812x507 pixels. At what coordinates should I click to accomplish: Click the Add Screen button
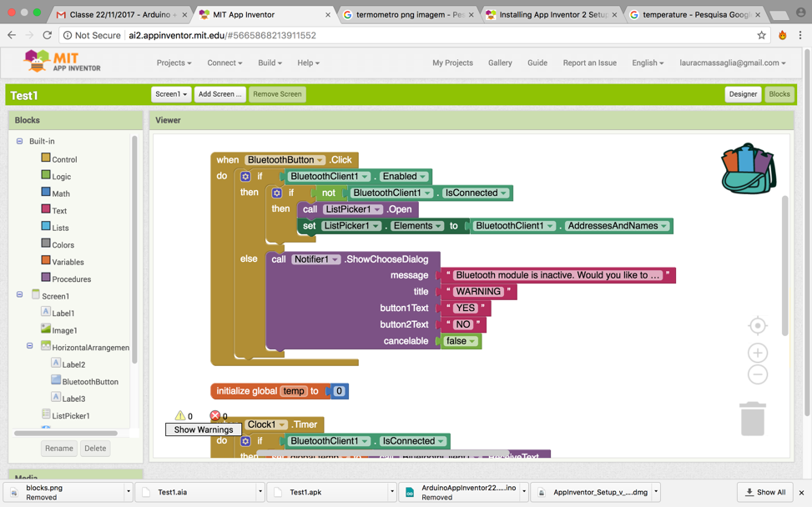(x=219, y=94)
